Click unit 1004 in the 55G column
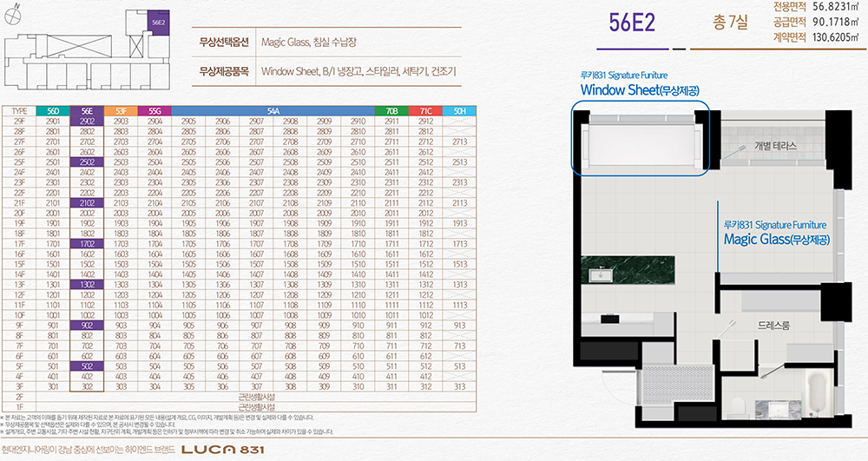This screenshot has height=461, width=868. click(155, 315)
